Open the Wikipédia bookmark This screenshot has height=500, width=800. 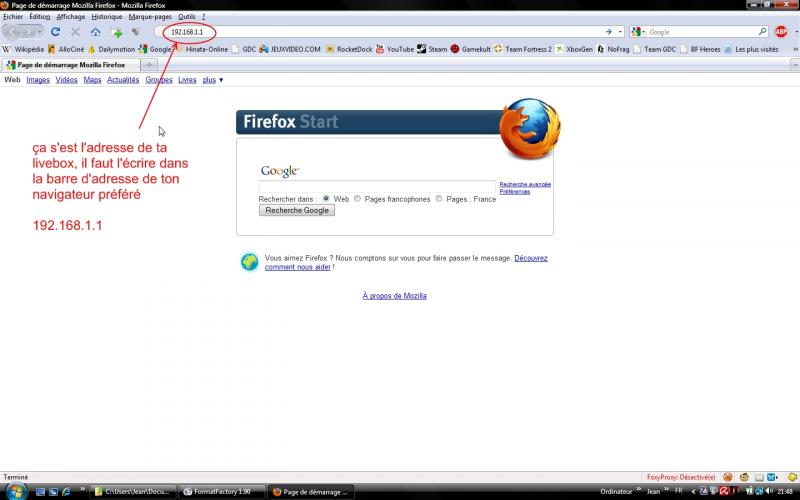(23, 49)
